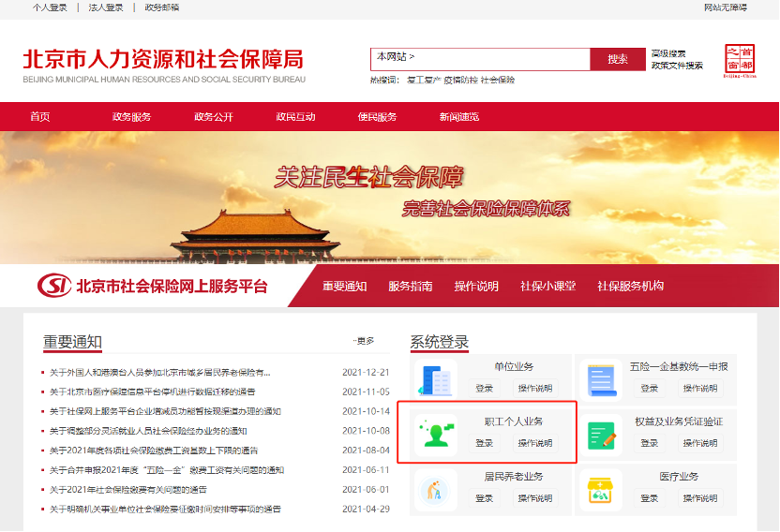Click 登录 under 五险一金基数统一申报
This screenshot has width=780, height=532.
[649, 389]
